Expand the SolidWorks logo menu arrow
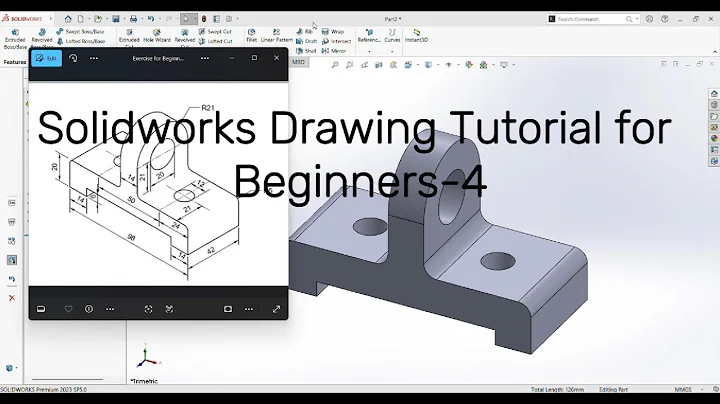The width and height of the screenshot is (720, 404). [51, 19]
